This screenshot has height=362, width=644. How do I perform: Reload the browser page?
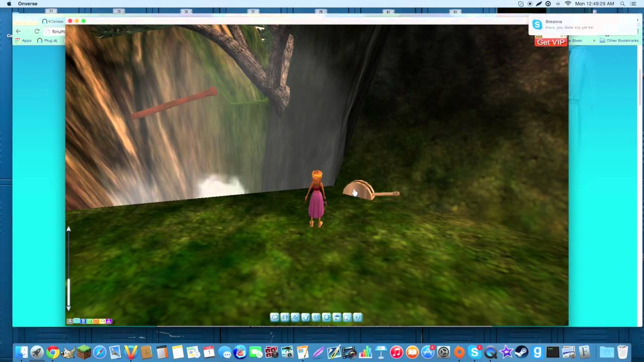[37, 31]
